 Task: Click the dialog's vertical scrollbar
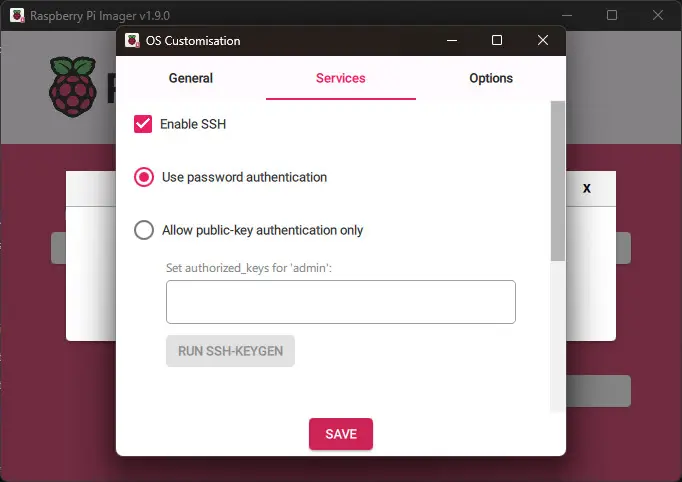pos(557,180)
